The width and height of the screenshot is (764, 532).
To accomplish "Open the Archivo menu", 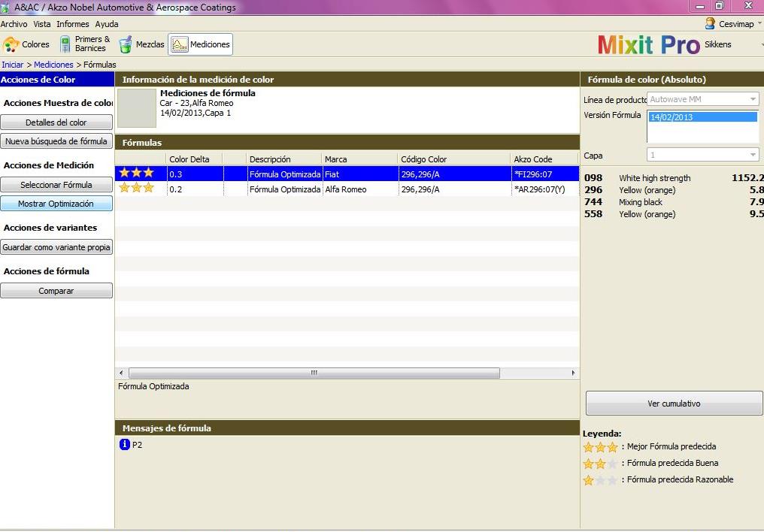I will [14, 24].
